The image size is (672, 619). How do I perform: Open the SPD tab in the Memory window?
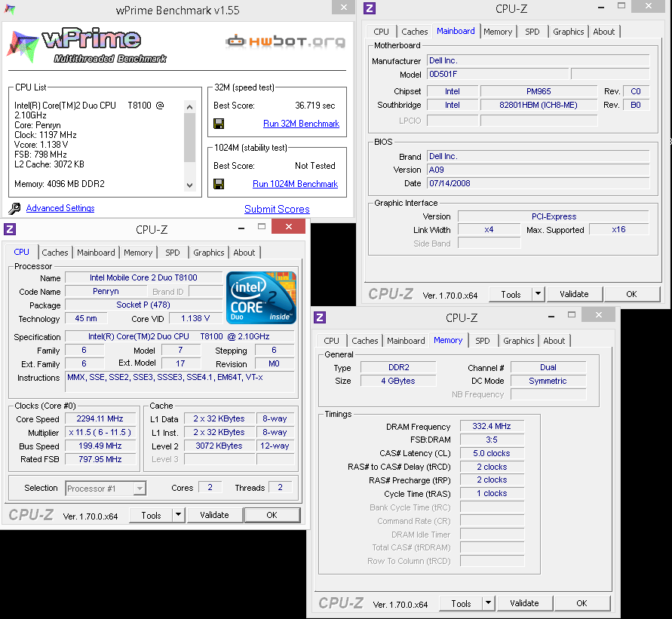click(x=483, y=341)
